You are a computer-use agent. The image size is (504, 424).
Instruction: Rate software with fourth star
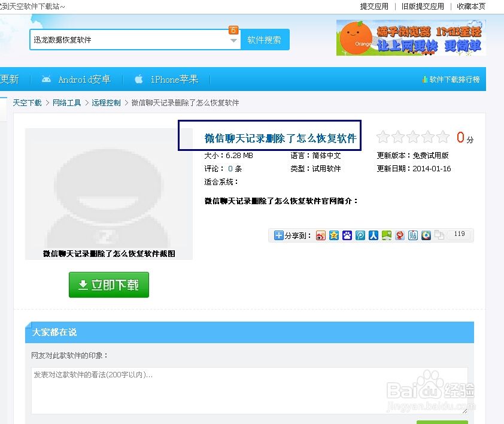click(x=428, y=137)
